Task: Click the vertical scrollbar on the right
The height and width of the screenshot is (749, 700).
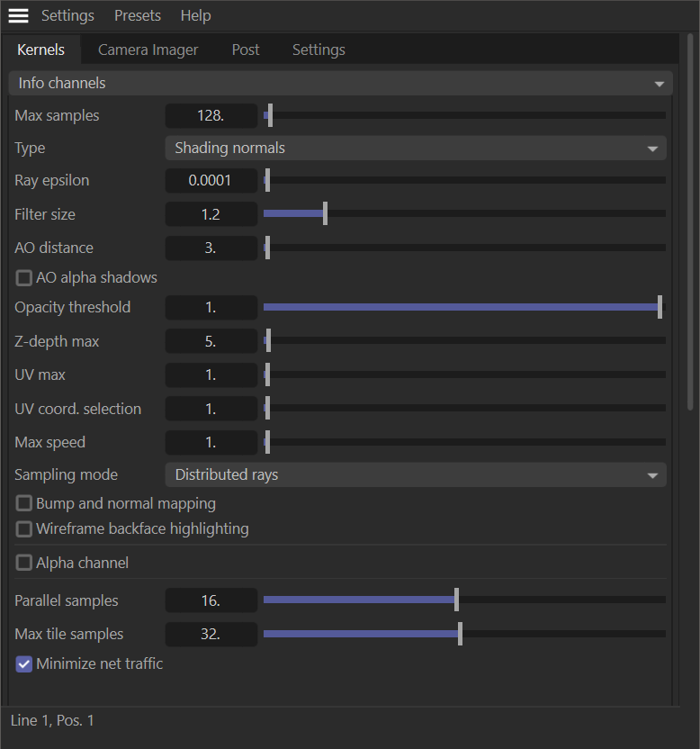Action: click(x=690, y=225)
